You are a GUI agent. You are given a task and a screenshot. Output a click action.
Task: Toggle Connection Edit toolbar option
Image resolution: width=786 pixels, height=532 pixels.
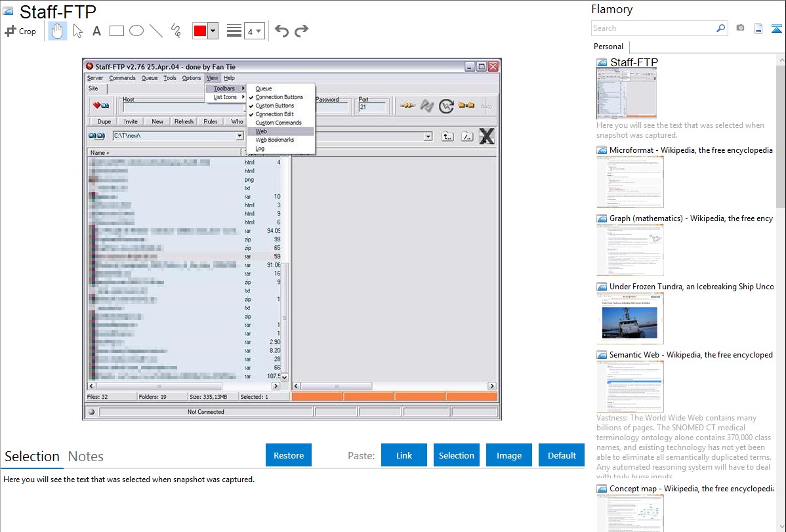click(x=274, y=114)
